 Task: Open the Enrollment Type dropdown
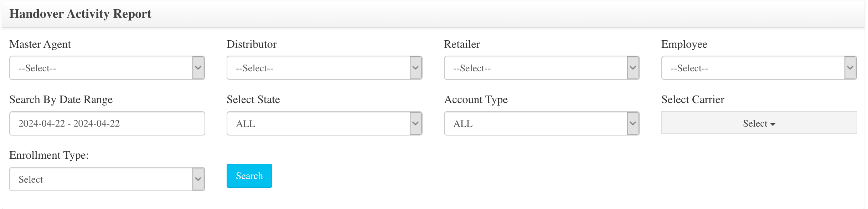(x=107, y=179)
